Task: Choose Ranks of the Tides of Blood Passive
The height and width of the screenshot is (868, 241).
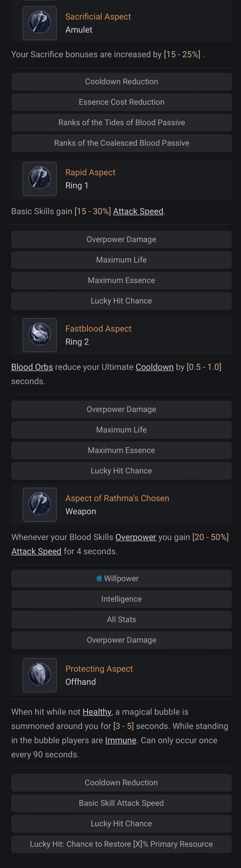Action: pyautogui.click(x=121, y=123)
